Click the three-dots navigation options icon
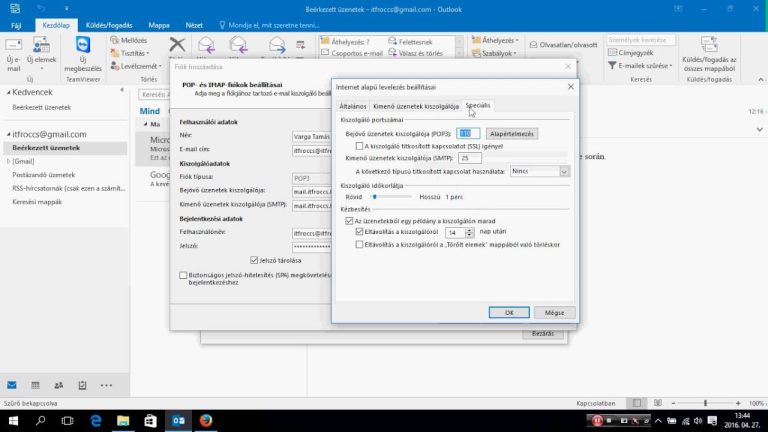Screen dimensions: 768x432 coord(106,385)
